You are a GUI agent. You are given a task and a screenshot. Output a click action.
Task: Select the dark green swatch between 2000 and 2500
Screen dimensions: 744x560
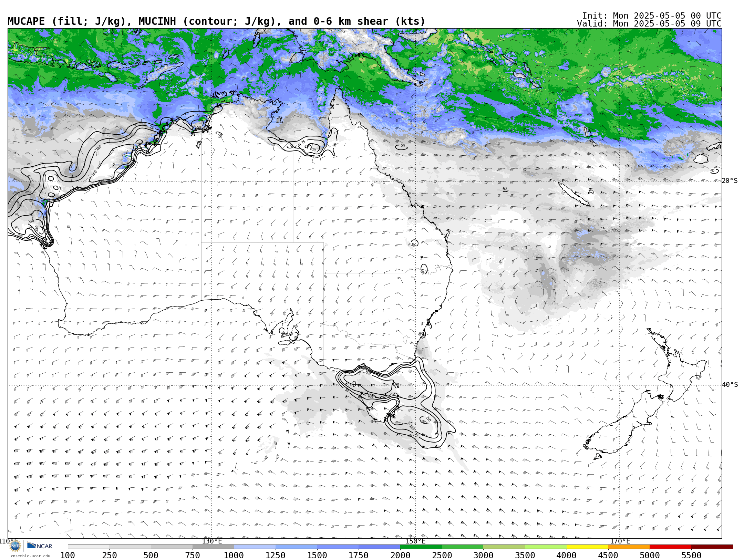pos(421,547)
